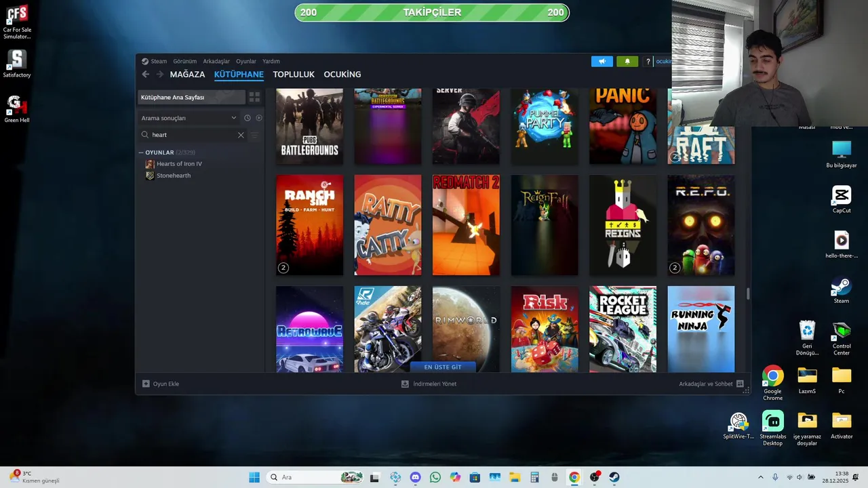Open CapCut desktop shortcut
The height and width of the screenshot is (488, 868).
tap(842, 200)
